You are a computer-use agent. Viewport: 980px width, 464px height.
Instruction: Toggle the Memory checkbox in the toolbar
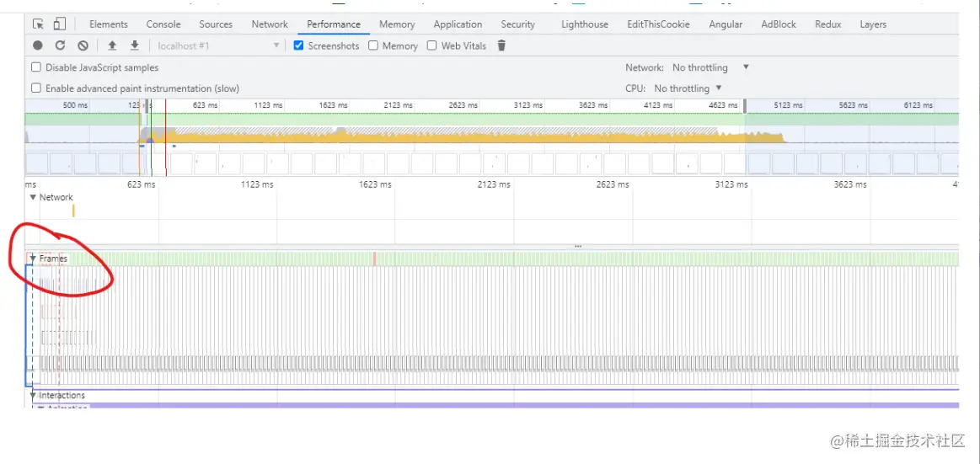click(x=373, y=45)
